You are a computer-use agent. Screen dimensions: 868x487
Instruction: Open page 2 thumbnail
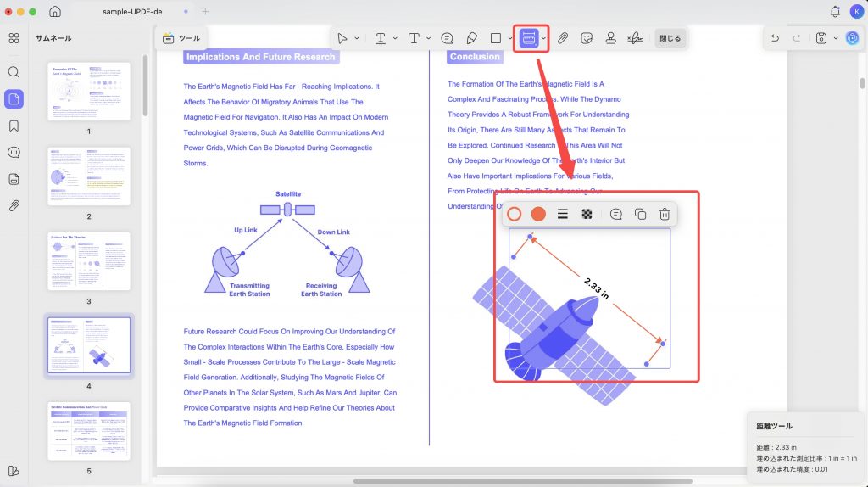(x=89, y=176)
